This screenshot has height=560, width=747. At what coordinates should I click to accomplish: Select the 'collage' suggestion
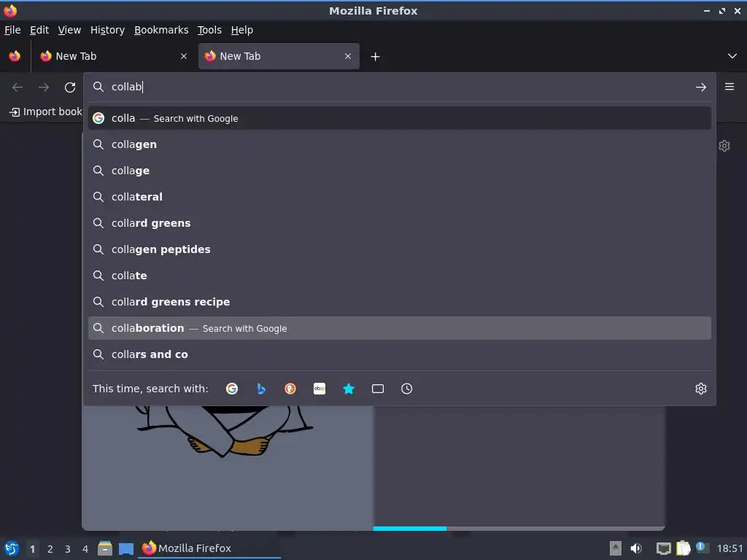399,171
